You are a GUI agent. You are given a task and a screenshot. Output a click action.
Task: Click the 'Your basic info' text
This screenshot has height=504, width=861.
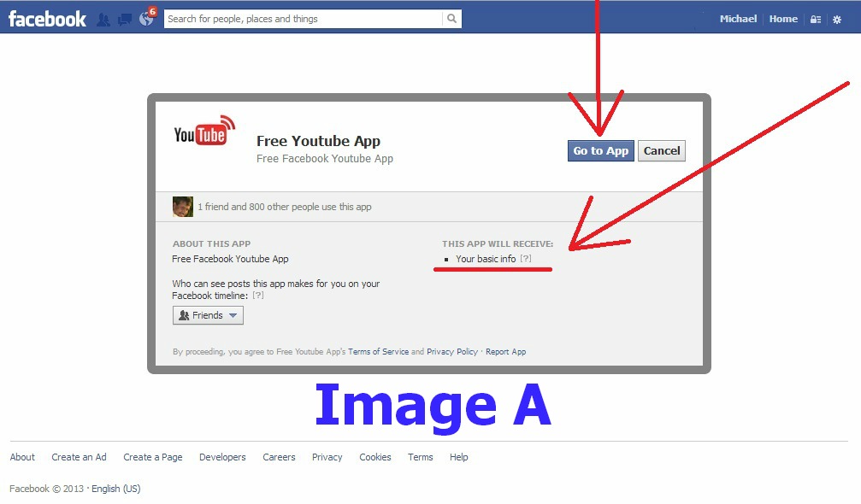tap(486, 258)
